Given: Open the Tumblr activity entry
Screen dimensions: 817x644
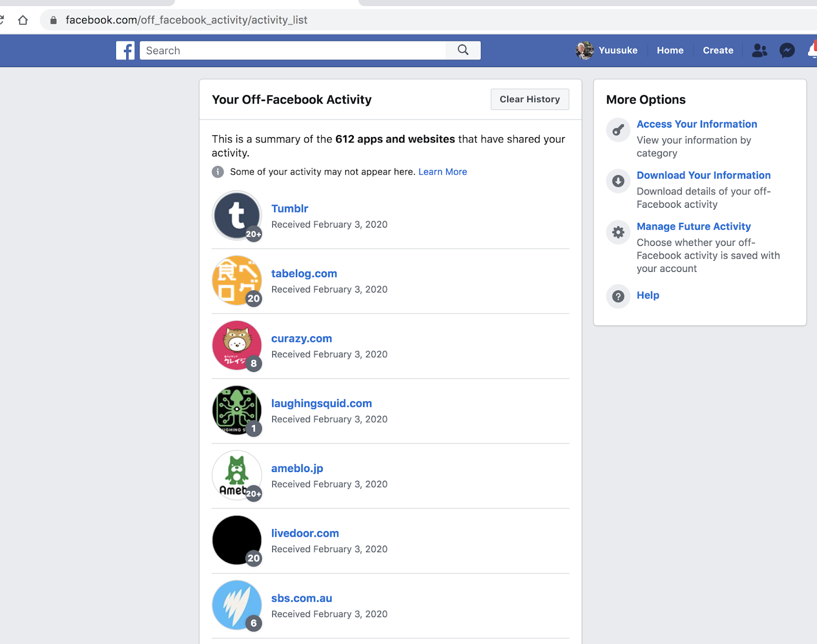Looking at the screenshot, I should click(290, 209).
